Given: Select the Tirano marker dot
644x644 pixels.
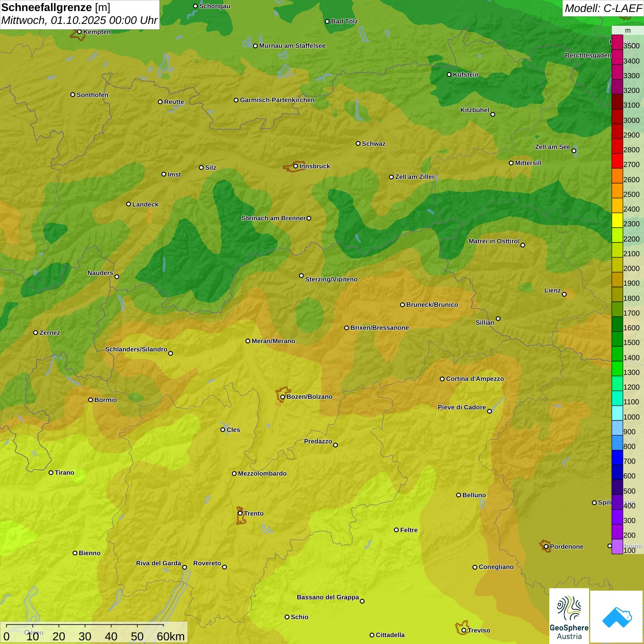Looking at the screenshot, I should [x=51, y=472].
